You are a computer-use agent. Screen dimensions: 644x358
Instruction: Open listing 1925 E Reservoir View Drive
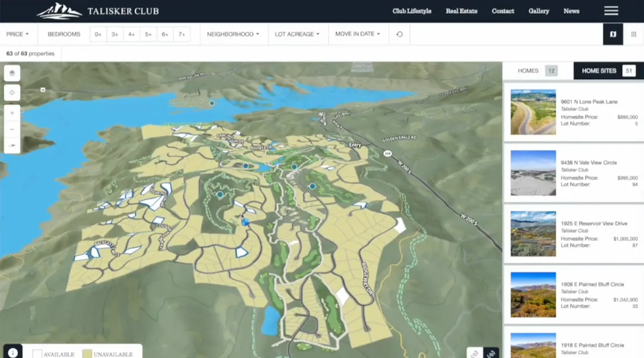pos(574,234)
